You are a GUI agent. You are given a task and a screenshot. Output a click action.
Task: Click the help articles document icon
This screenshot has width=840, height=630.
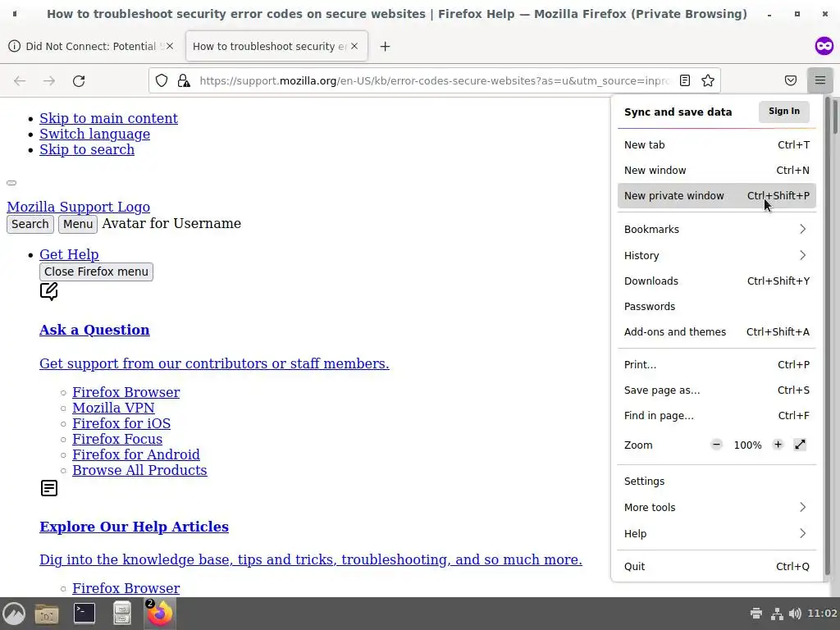[48, 488]
